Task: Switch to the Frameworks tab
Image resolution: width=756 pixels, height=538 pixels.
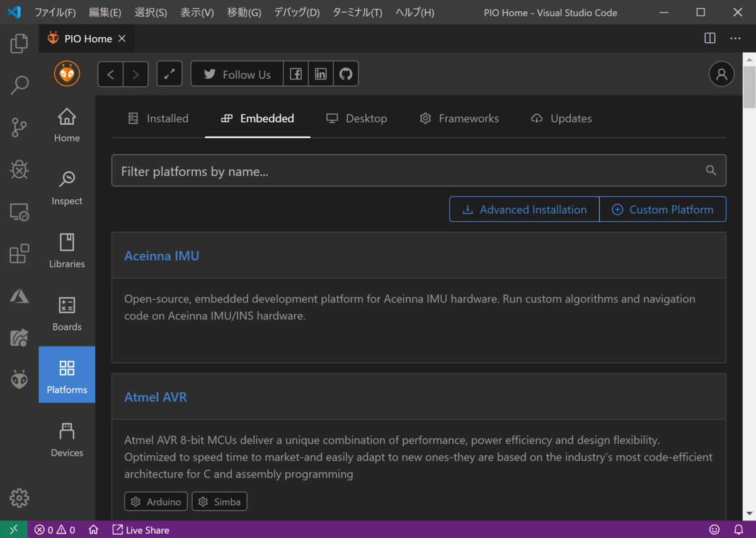Action: click(459, 118)
